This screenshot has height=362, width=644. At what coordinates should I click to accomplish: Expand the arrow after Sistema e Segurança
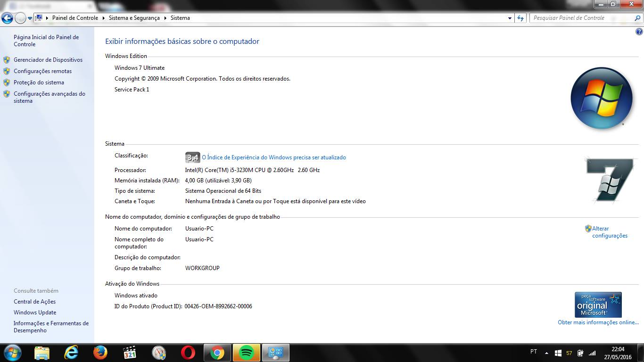(165, 18)
